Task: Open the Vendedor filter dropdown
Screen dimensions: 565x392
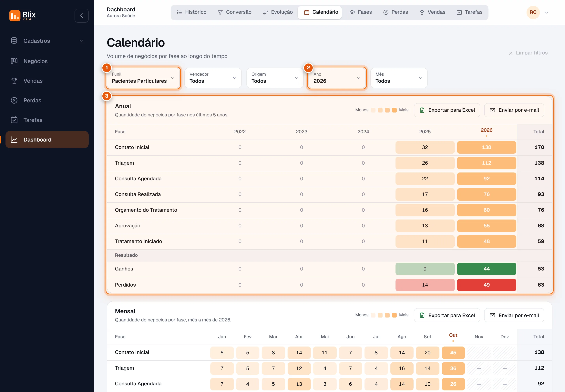Action: click(x=213, y=78)
